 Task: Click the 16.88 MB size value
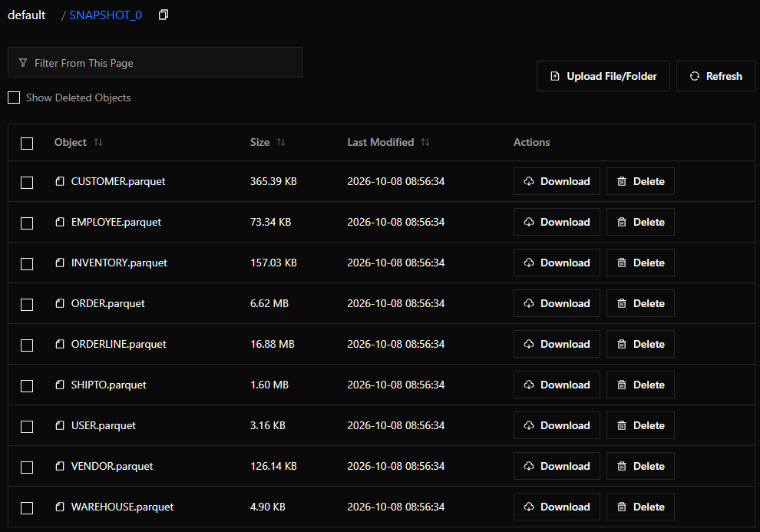(273, 344)
